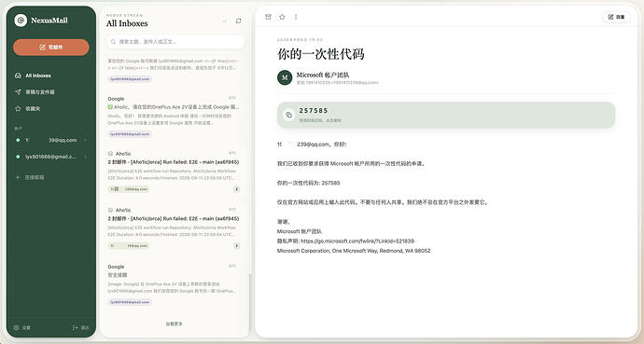Click the NexusMail logo icon

coord(21,21)
